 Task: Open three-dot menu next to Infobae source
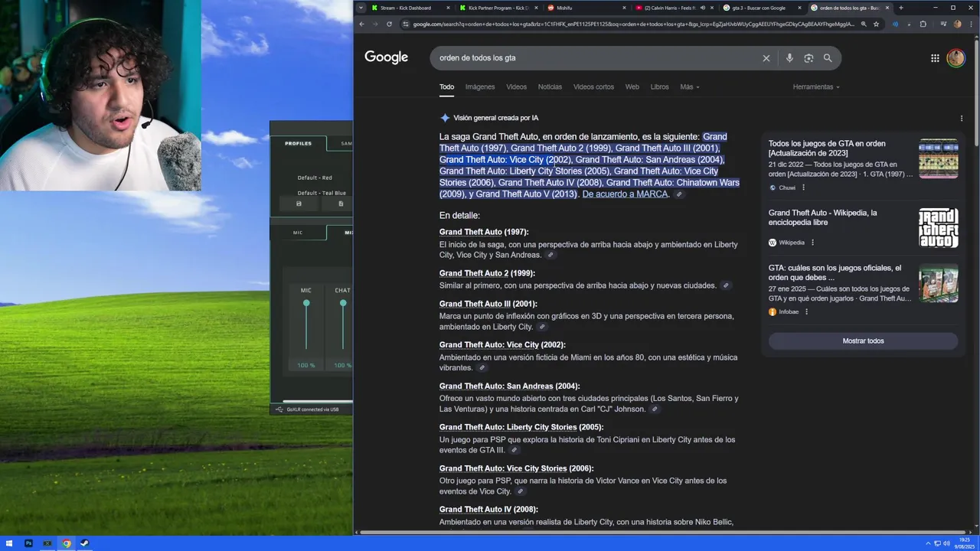[806, 311]
